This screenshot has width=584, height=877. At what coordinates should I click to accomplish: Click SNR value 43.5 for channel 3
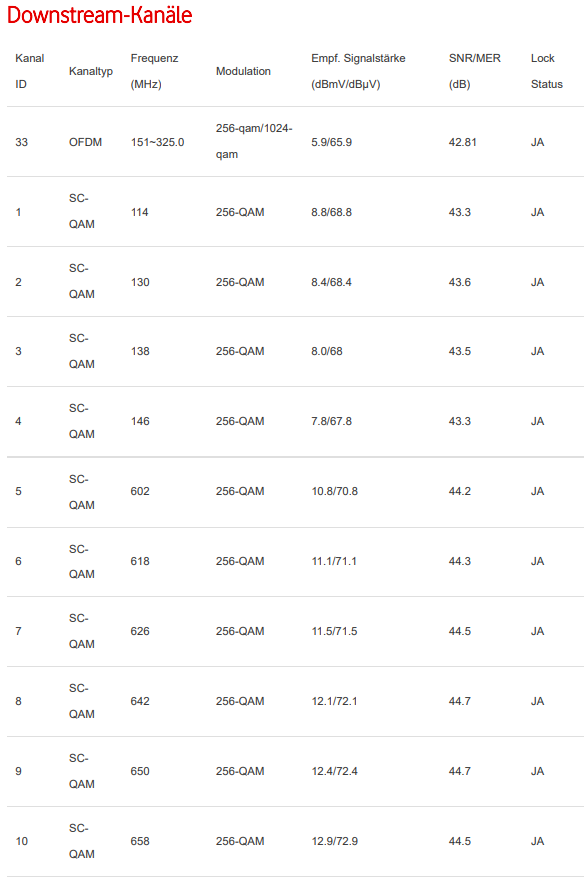click(x=460, y=351)
